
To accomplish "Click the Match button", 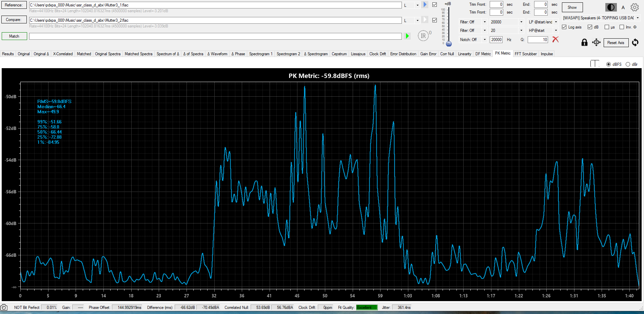I will tap(14, 36).
